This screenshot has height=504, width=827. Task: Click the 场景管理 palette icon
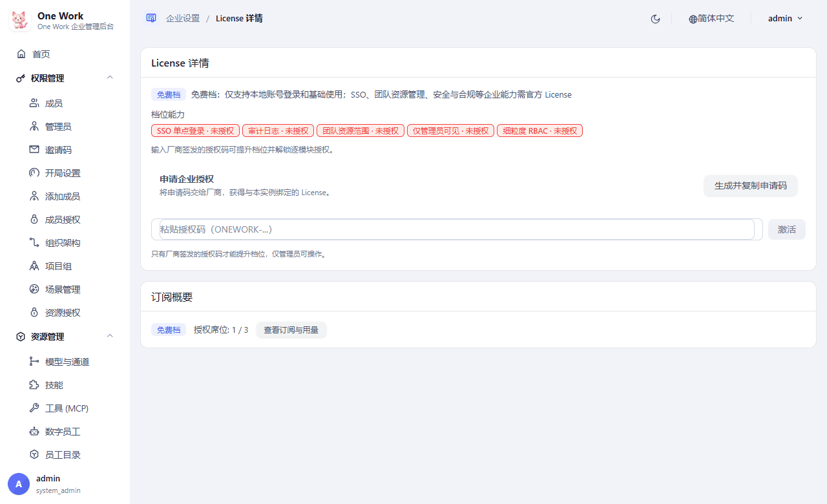point(34,289)
